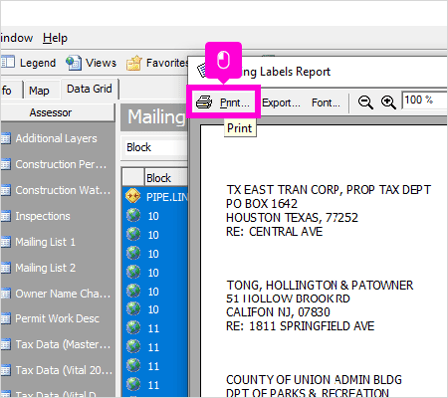This screenshot has width=448, height=398.
Task: Click the Export button in report toolbar
Action: tap(281, 103)
